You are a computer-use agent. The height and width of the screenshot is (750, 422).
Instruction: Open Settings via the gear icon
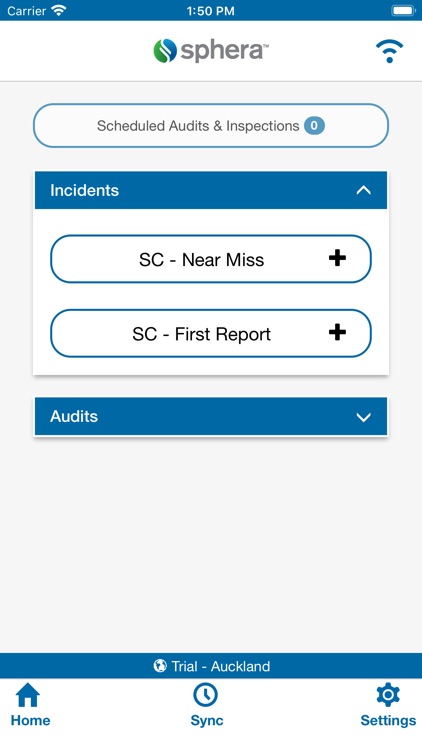click(388, 695)
